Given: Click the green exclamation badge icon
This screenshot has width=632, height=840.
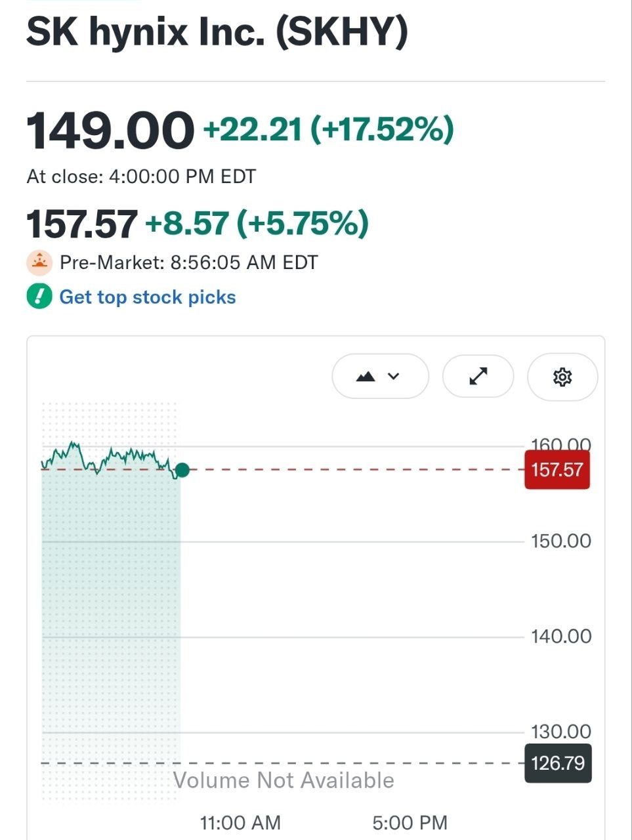Looking at the screenshot, I should point(39,297).
